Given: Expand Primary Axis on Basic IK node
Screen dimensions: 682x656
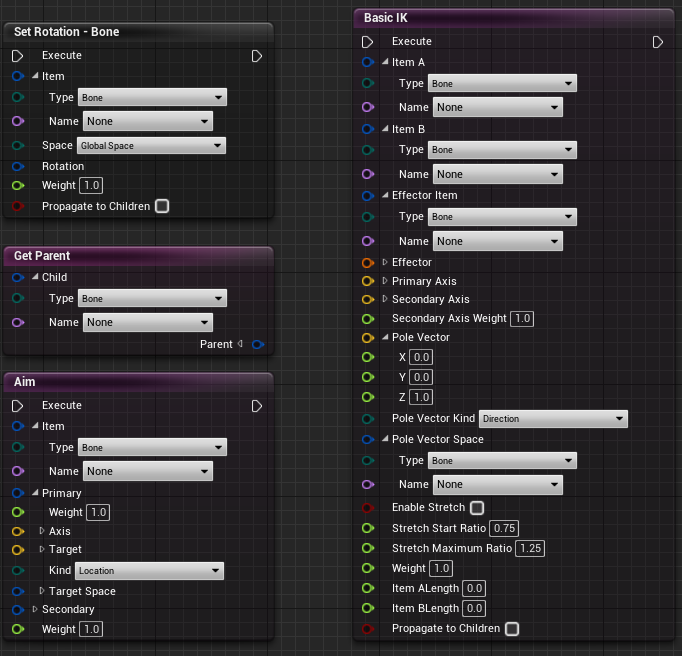Looking at the screenshot, I should click(385, 281).
